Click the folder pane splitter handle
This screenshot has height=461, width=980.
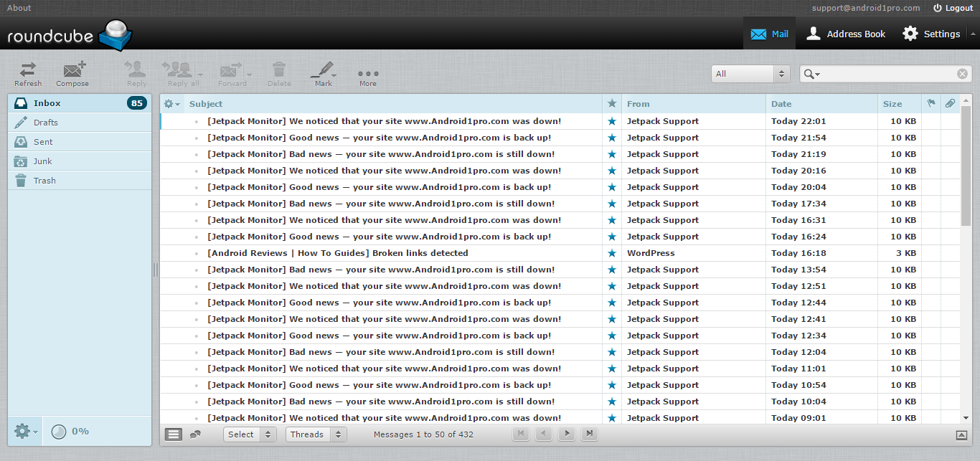156,270
